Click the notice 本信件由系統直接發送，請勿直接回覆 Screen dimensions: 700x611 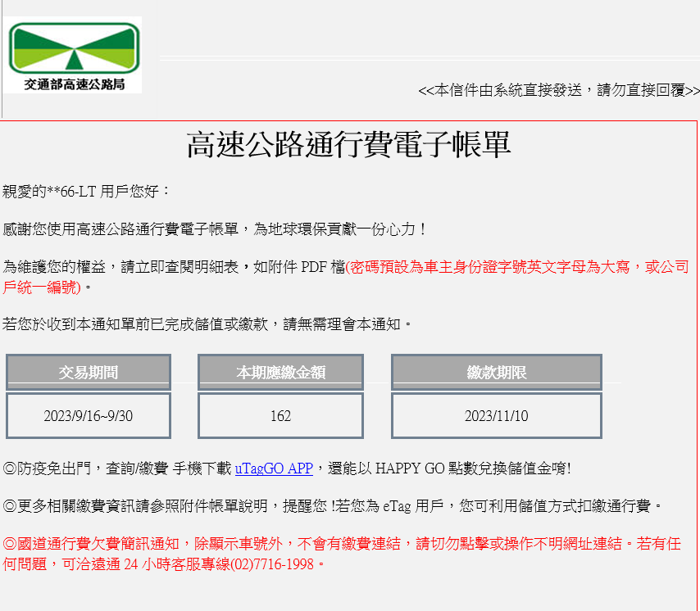(x=559, y=90)
